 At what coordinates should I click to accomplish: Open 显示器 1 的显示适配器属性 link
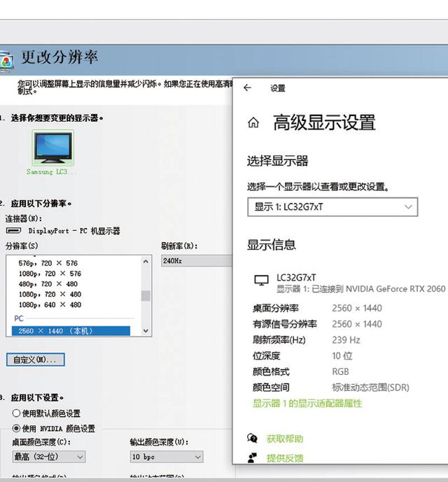point(307,404)
